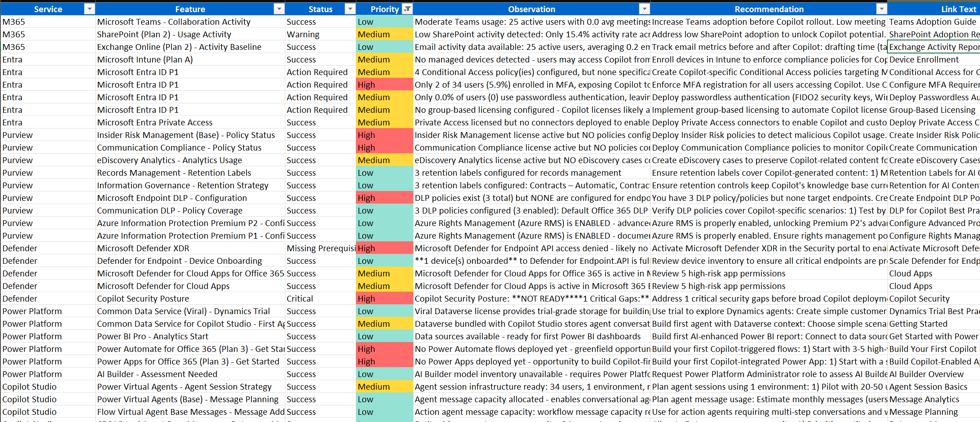Click the 'Getting Started' link text cell
The image size is (980, 422).
tap(934, 324)
